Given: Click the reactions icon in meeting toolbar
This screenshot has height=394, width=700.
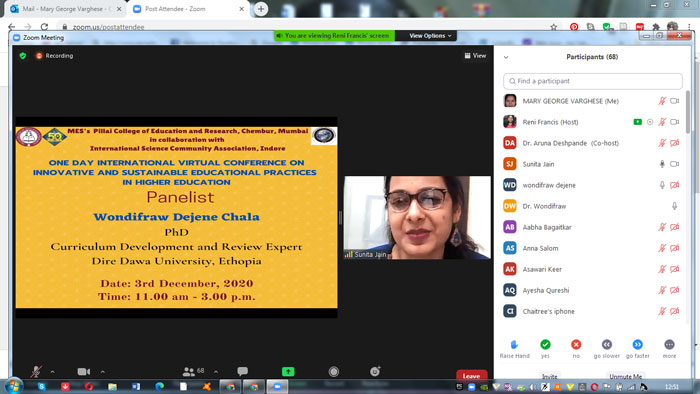Looking at the screenshot, I should click(375, 371).
